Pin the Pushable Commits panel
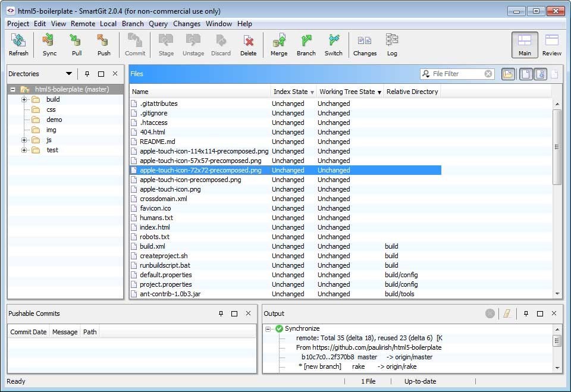Viewport: 571px width, 392px height. (x=221, y=313)
